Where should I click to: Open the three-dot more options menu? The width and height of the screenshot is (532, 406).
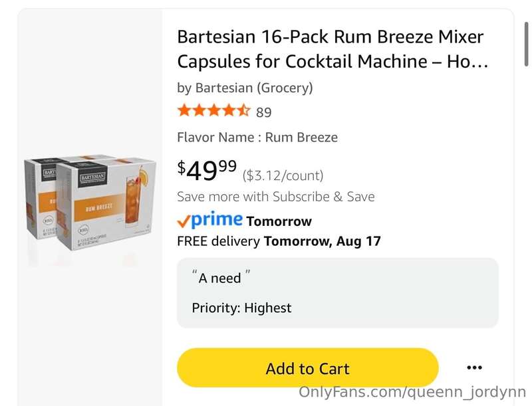click(x=474, y=367)
